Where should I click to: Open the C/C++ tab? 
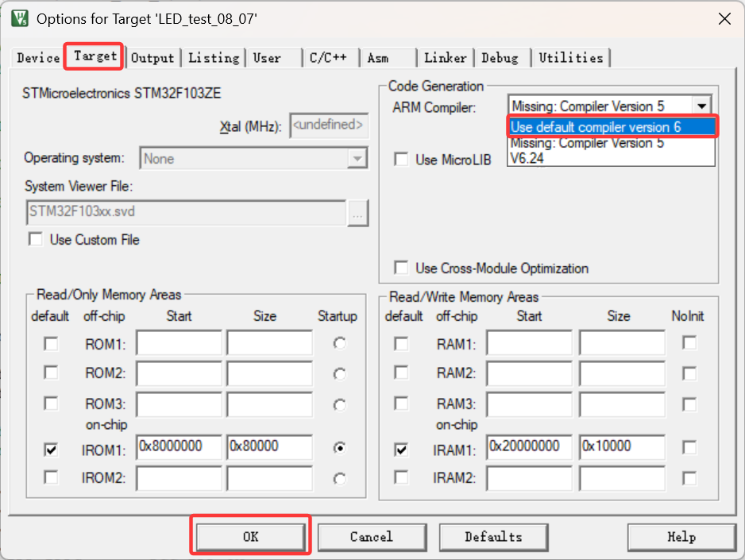pyautogui.click(x=330, y=58)
